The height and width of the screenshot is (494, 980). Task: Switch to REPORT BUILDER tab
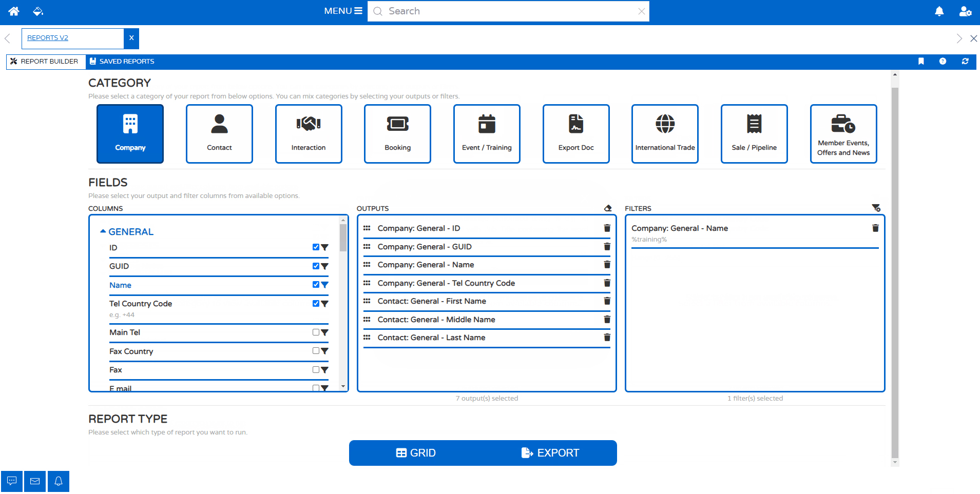(46, 62)
